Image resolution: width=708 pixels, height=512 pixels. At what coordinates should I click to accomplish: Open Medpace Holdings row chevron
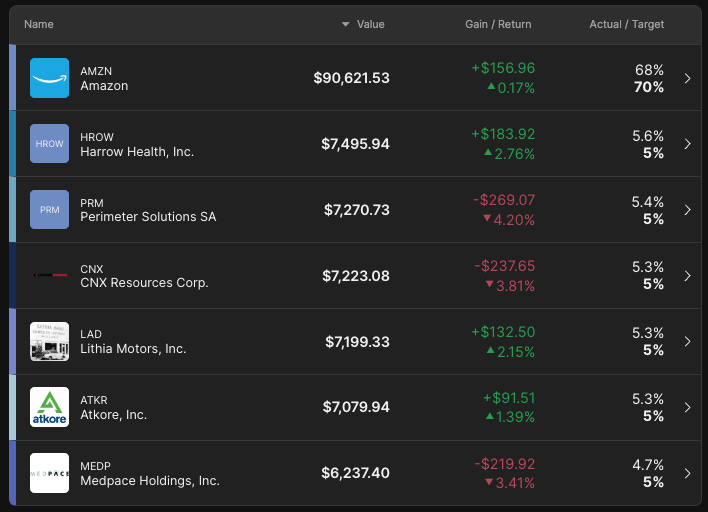coord(687,473)
